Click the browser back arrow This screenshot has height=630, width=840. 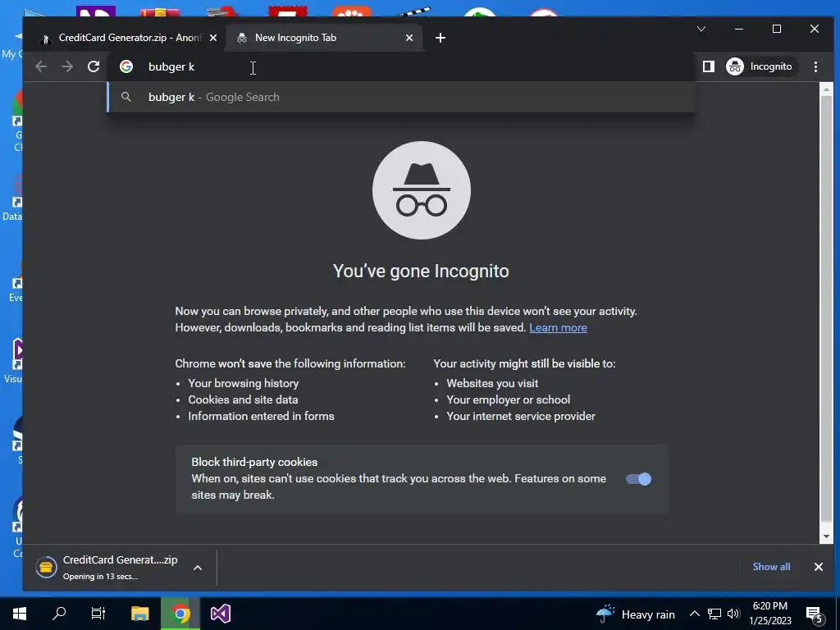coord(41,66)
